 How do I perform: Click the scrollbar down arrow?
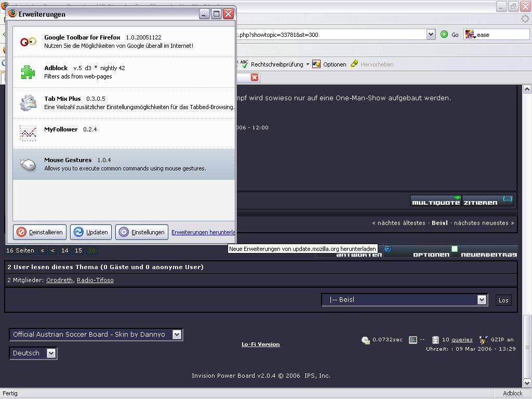(527, 383)
